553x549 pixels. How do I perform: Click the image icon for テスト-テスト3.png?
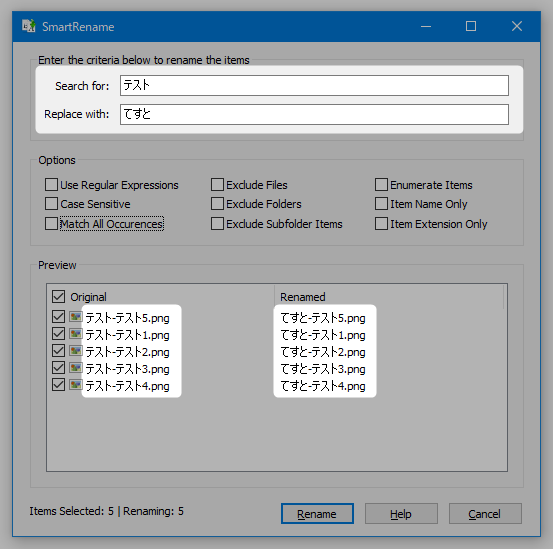[x=75, y=368]
